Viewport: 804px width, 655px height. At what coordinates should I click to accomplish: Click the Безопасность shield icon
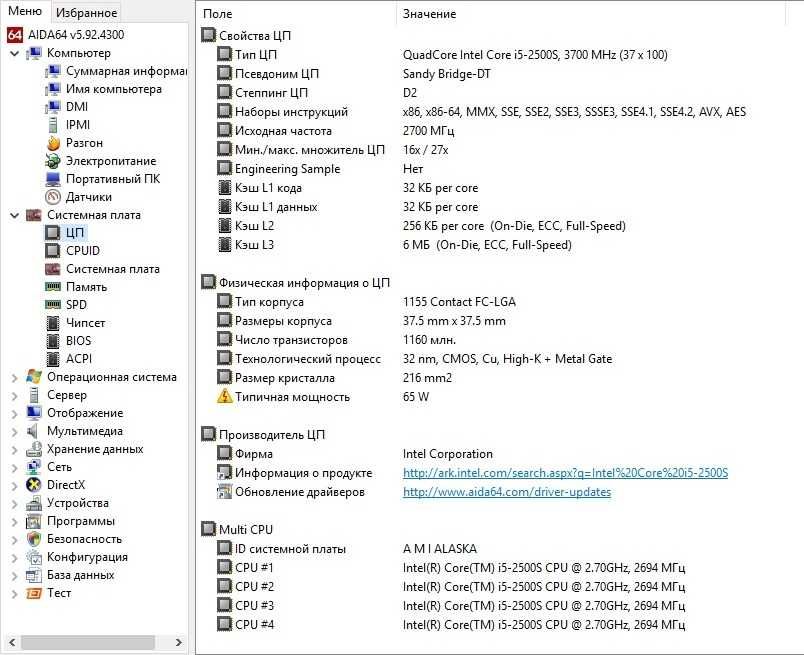pos(34,539)
